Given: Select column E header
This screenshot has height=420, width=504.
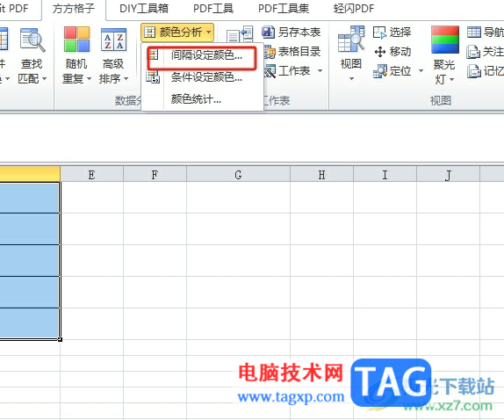Looking at the screenshot, I should pyautogui.click(x=91, y=175).
